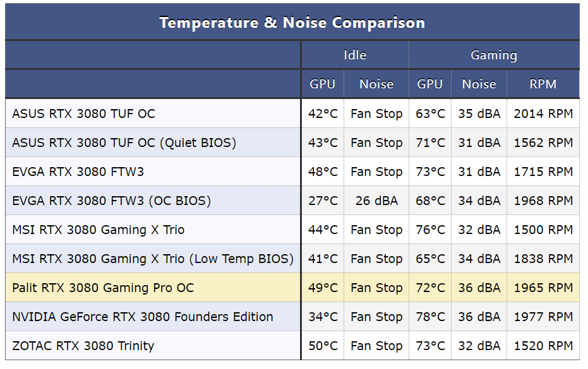Select the ASUS RTX 3080 TUF OC row name
Image resolution: width=588 pixels, height=369 pixels.
pyautogui.click(x=83, y=114)
